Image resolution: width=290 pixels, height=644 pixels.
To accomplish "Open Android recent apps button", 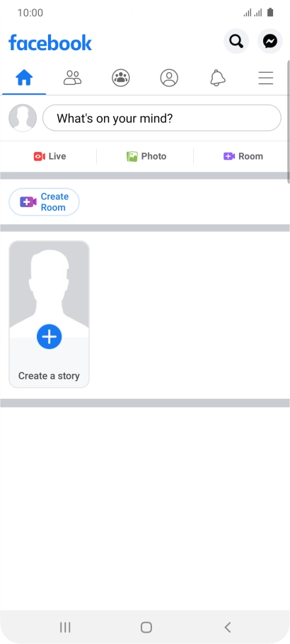I will pyautogui.click(x=65, y=627).
